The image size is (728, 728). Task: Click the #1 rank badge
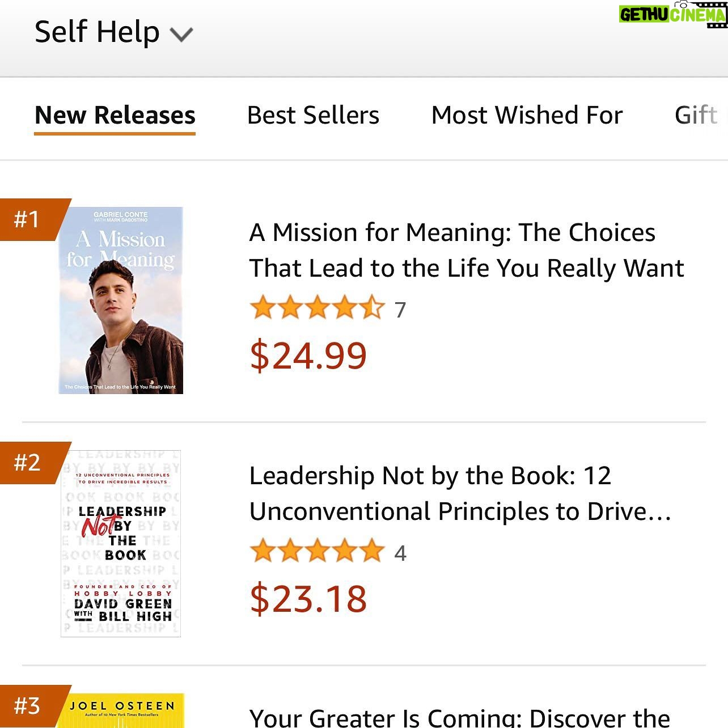coord(28,219)
